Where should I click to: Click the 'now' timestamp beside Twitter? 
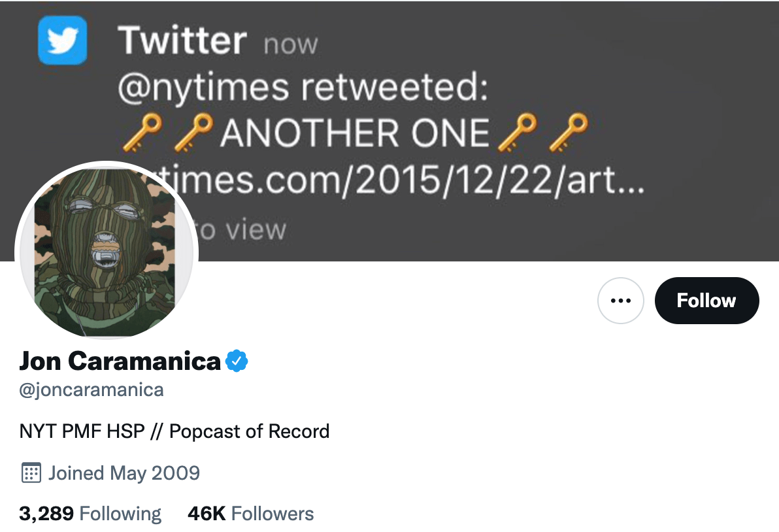click(x=291, y=44)
